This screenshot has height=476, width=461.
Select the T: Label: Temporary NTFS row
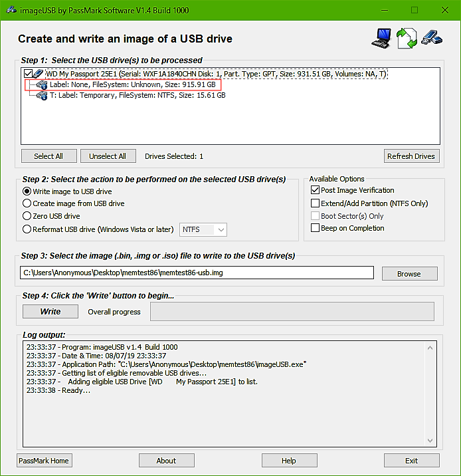(138, 95)
